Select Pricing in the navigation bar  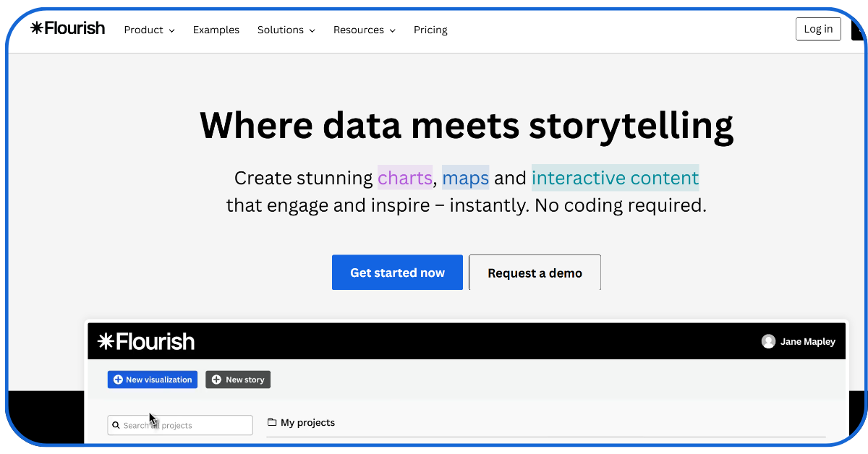[430, 30]
